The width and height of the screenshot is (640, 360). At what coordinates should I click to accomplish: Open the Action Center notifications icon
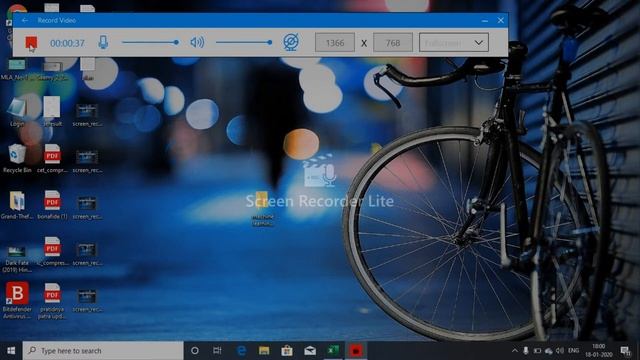(x=625, y=351)
